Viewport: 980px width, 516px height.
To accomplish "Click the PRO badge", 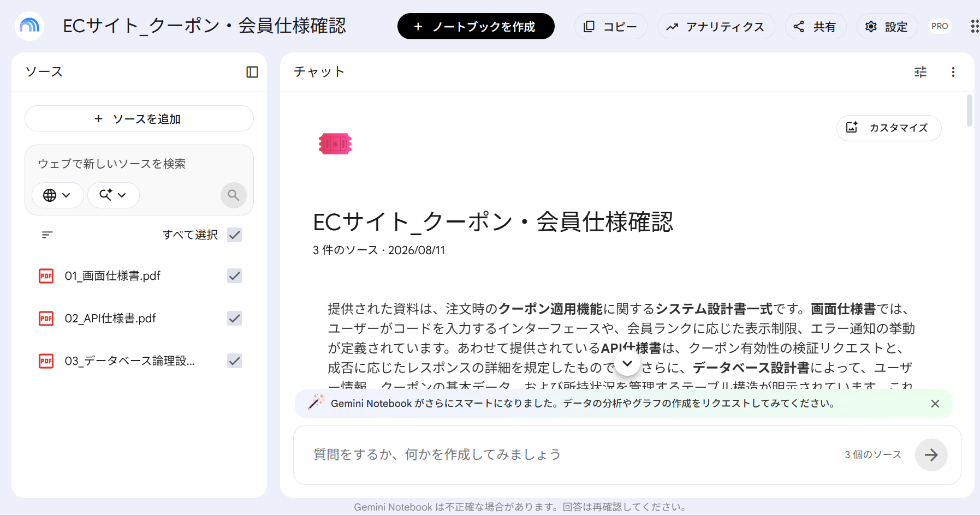I will point(939,26).
